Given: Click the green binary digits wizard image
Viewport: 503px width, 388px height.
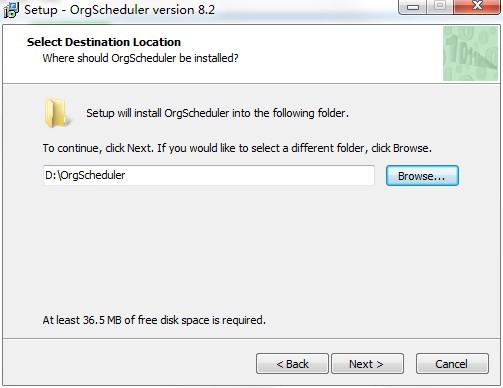Looking at the screenshot, I should tap(470, 54).
